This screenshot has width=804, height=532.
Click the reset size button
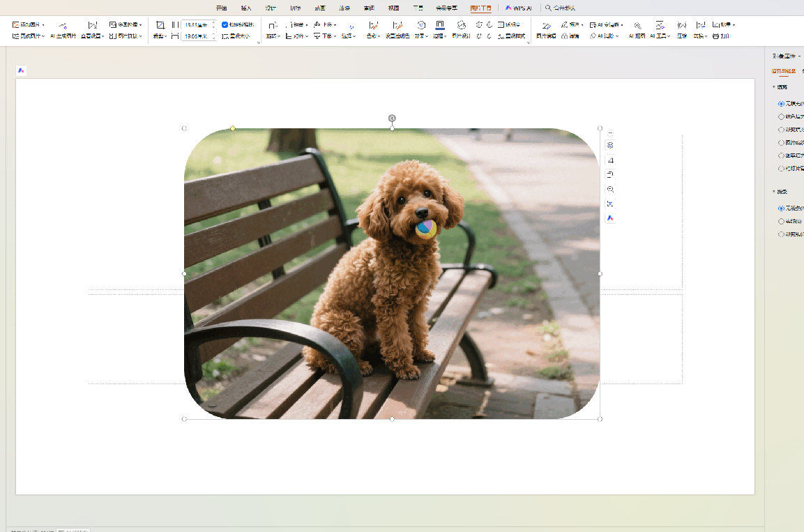236,36
